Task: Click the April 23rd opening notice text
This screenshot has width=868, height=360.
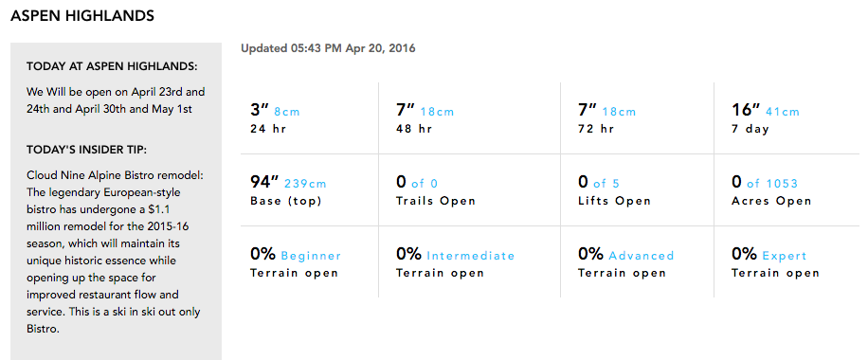Action: pos(116,100)
